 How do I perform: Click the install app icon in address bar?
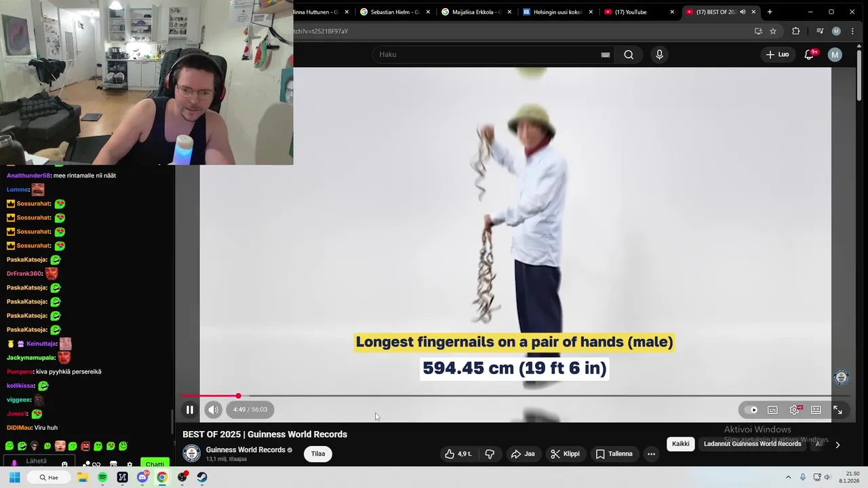(x=758, y=31)
